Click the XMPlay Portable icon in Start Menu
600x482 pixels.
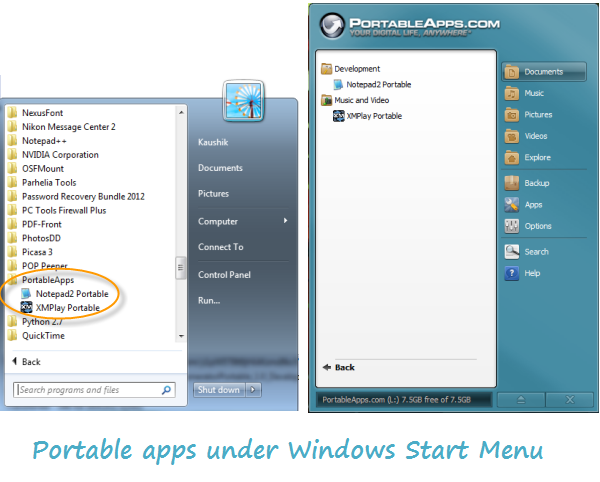[x=26, y=308]
